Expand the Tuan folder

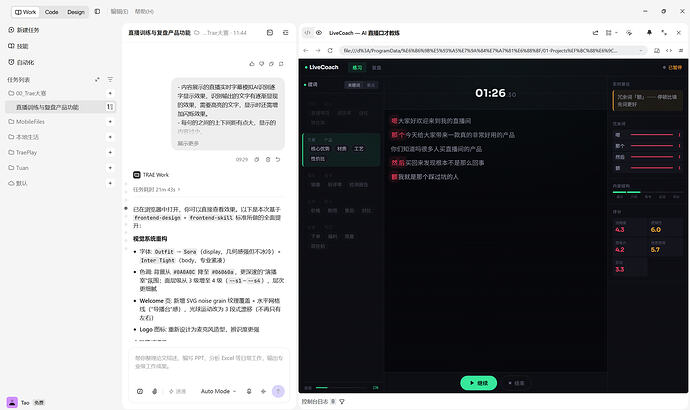click(18, 168)
